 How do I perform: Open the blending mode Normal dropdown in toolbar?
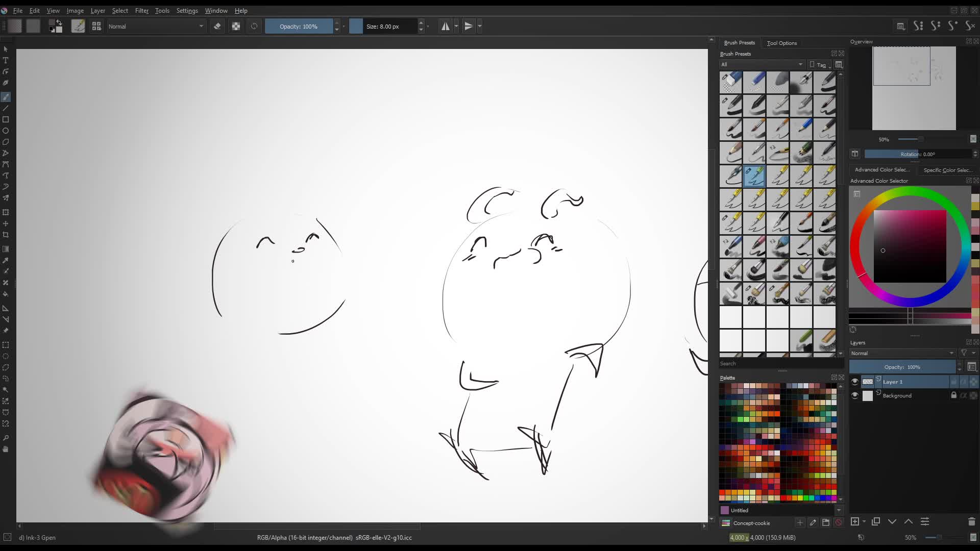(156, 26)
